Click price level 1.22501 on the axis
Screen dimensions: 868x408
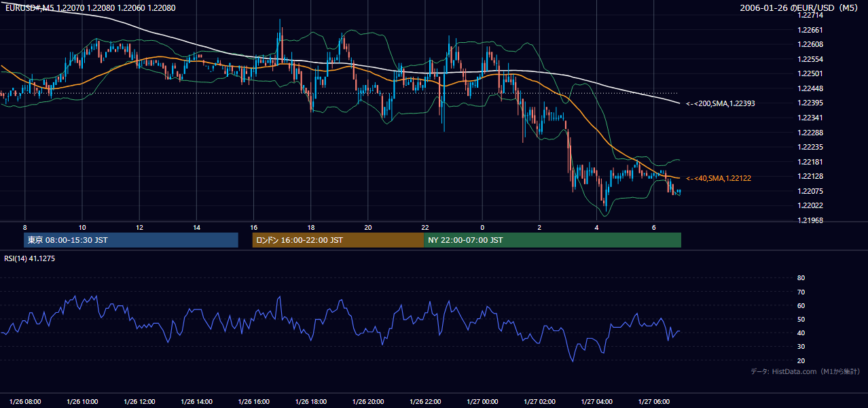(x=811, y=73)
